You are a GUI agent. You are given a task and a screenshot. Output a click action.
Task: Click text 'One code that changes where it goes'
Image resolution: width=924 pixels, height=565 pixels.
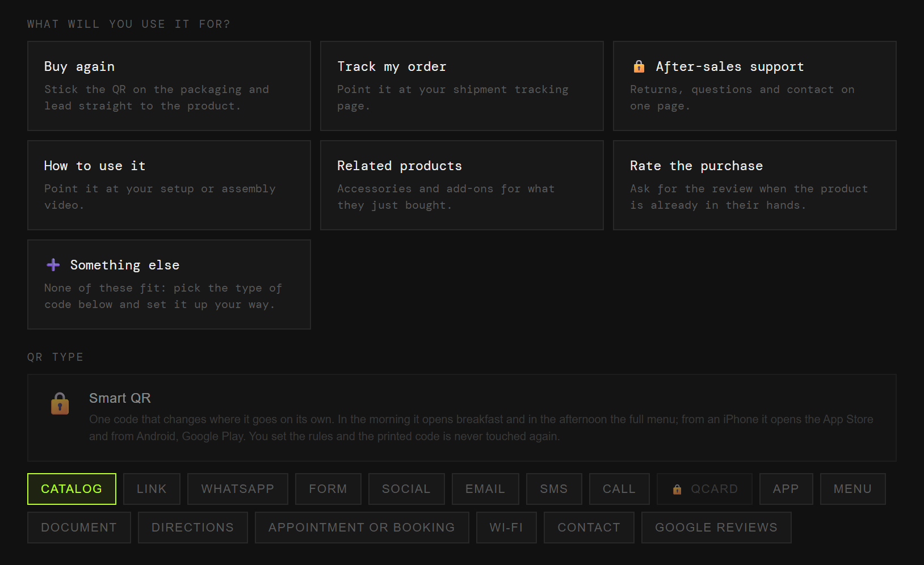click(183, 419)
